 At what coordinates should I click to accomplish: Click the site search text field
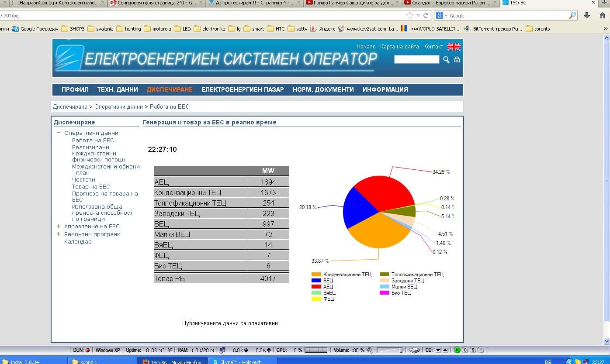416,59
